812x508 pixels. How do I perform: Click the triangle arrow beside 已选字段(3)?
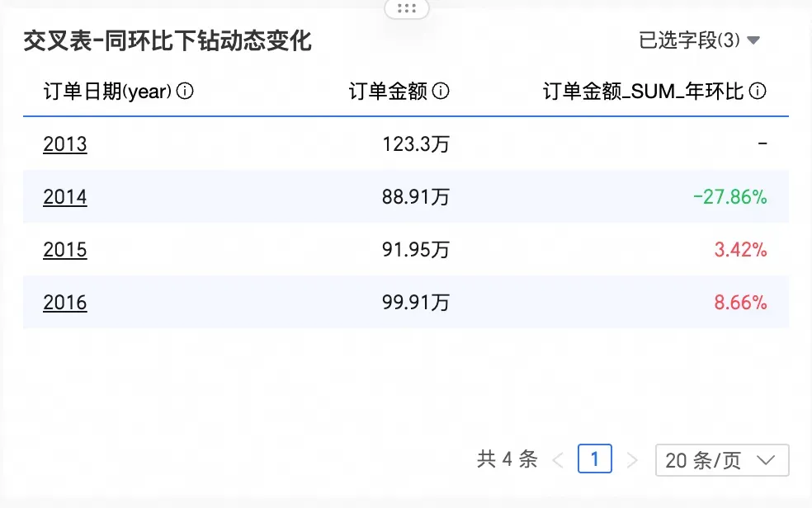click(753, 40)
